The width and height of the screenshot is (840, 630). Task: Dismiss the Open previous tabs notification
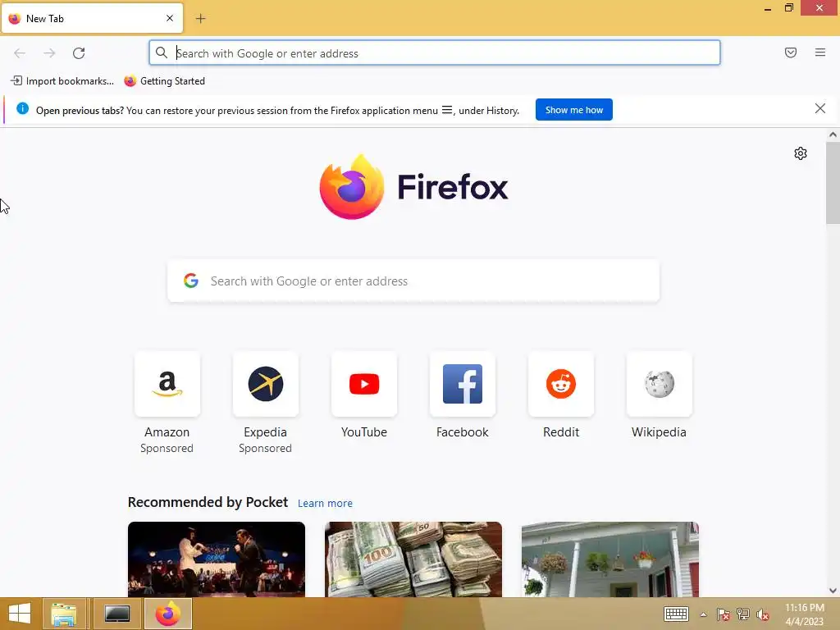tap(819, 109)
